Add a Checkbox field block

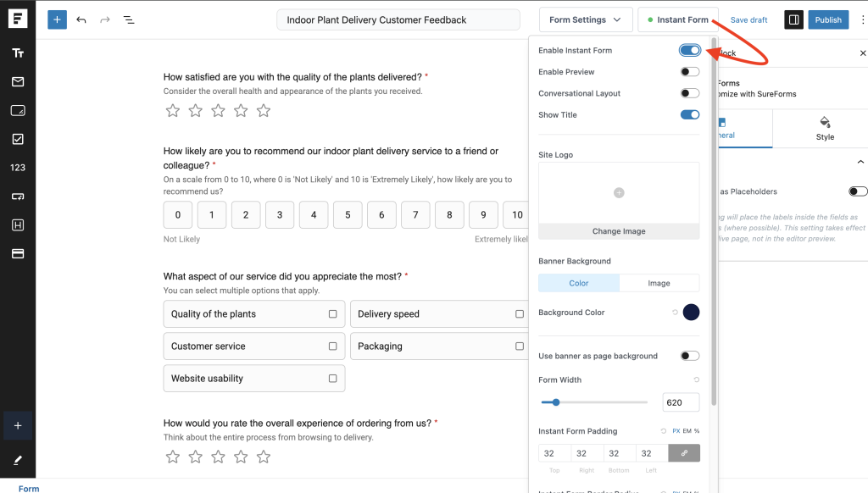(x=18, y=139)
